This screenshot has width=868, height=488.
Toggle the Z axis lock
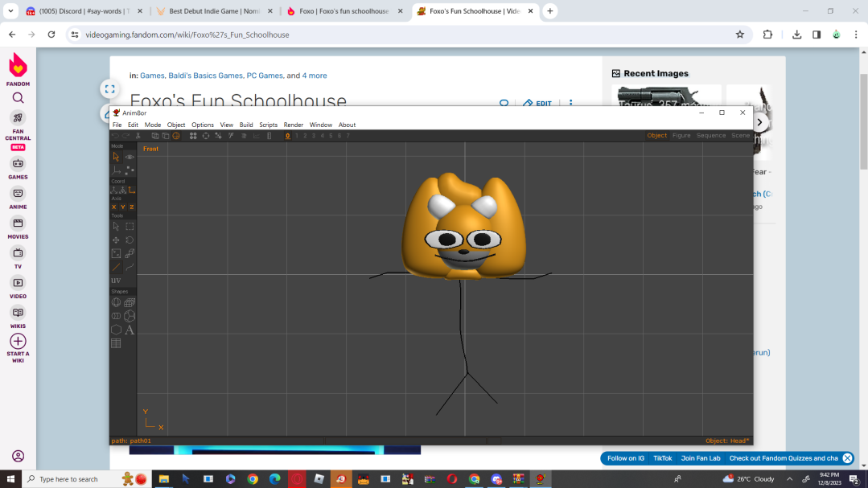[x=132, y=207]
